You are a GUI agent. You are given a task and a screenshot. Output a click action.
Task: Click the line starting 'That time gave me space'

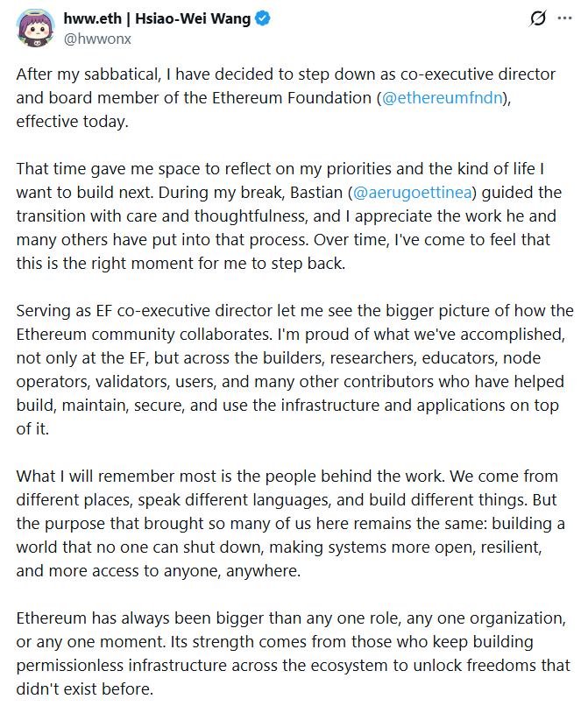280,169
